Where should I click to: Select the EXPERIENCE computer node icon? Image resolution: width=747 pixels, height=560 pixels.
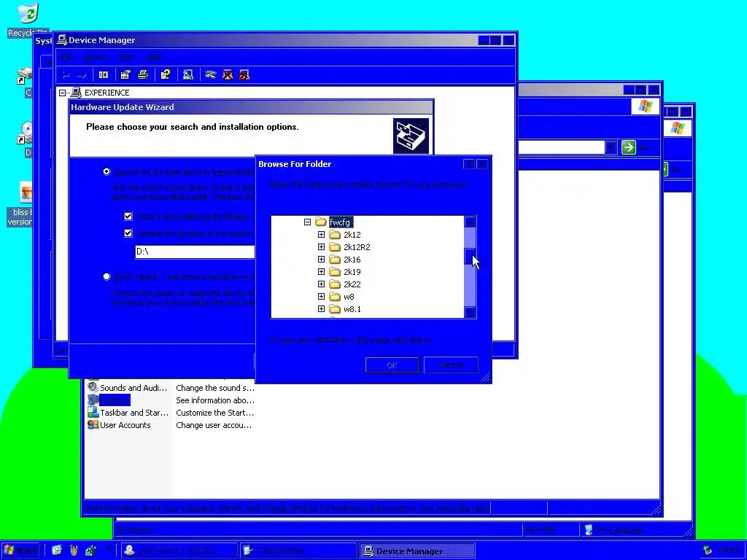(x=76, y=93)
